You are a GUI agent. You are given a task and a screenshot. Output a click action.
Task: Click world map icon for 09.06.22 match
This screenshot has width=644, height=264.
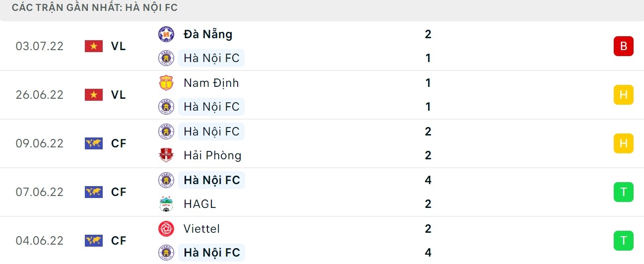point(93,143)
